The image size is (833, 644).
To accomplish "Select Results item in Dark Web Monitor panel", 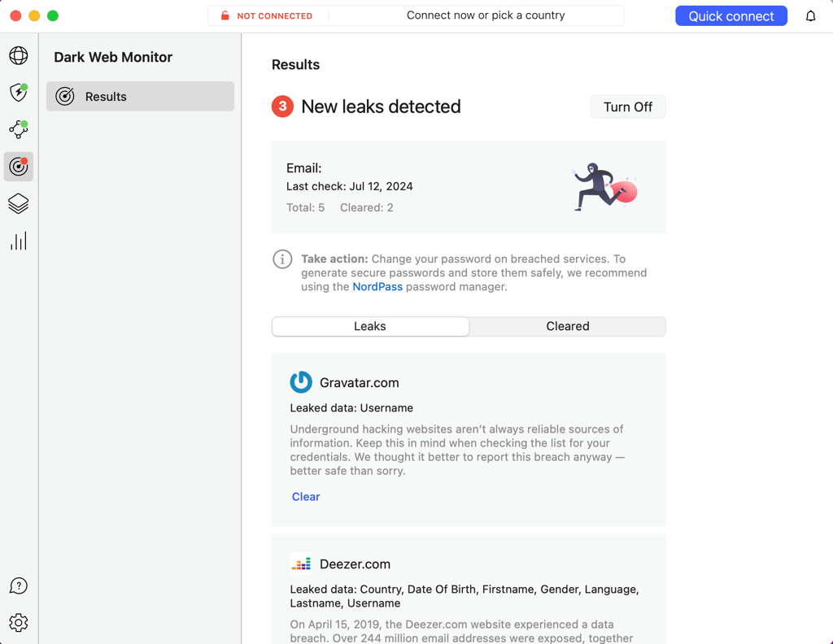I will pyautogui.click(x=140, y=97).
